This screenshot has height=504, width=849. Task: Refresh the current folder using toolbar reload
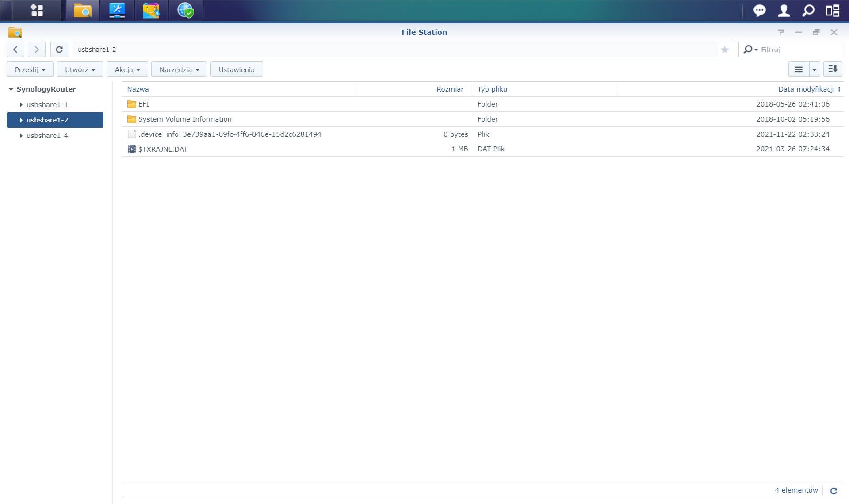click(59, 50)
